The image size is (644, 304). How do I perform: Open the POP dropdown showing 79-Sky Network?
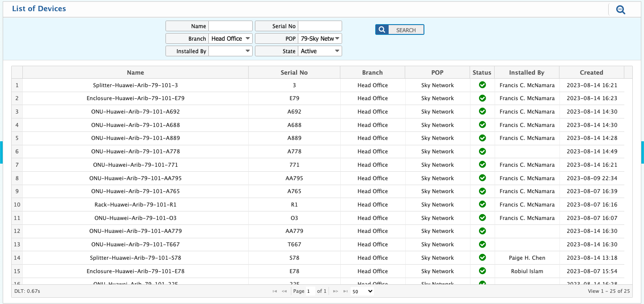(x=320, y=38)
